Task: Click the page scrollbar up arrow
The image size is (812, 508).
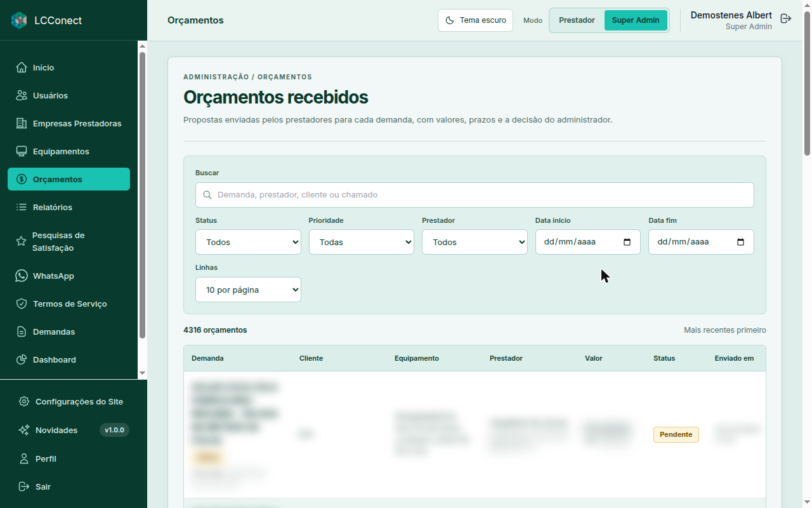Action: point(807,5)
